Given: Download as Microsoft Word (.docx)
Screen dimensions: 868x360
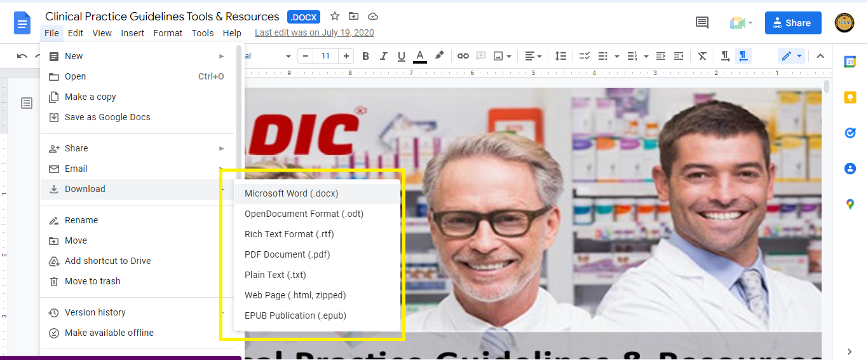Looking at the screenshot, I should coord(317,193).
